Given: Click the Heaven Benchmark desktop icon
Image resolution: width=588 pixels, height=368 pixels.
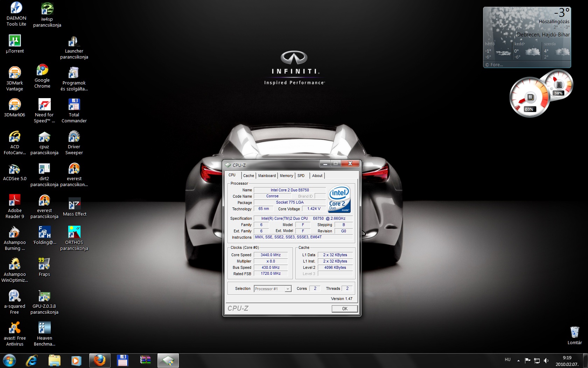Looking at the screenshot, I should (x=44, y=334).
